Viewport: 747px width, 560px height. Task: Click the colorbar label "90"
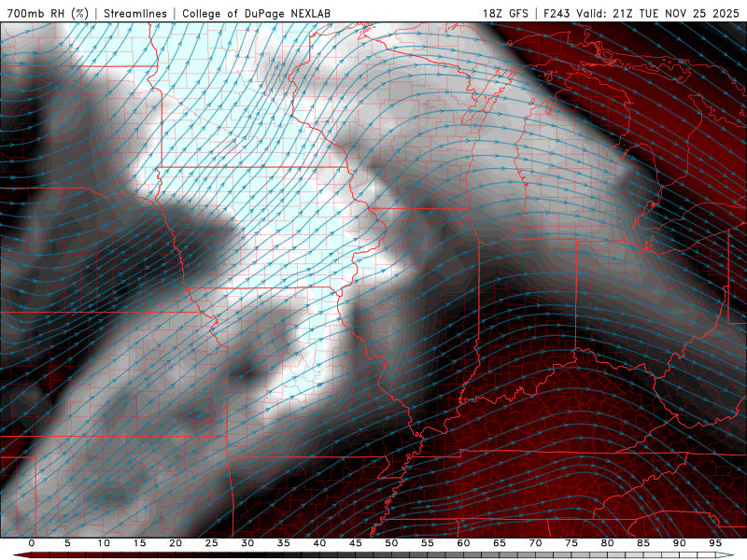(680, 543)
